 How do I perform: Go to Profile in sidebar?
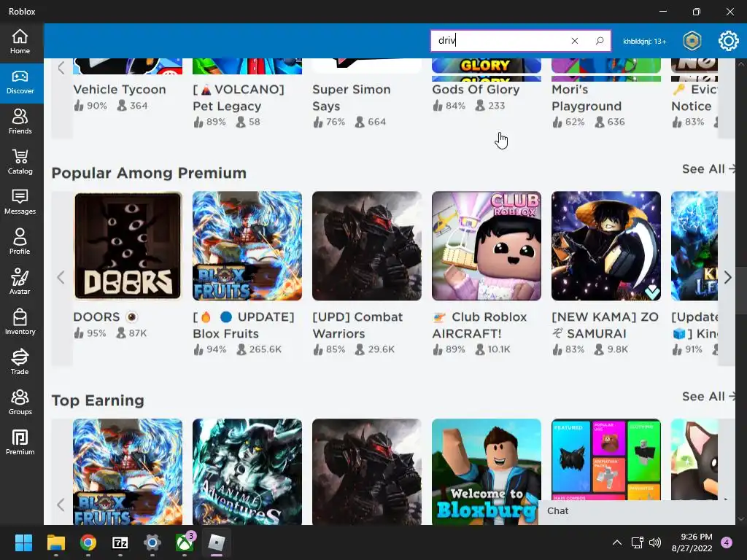pyautogui.click(x=20, y=242)
